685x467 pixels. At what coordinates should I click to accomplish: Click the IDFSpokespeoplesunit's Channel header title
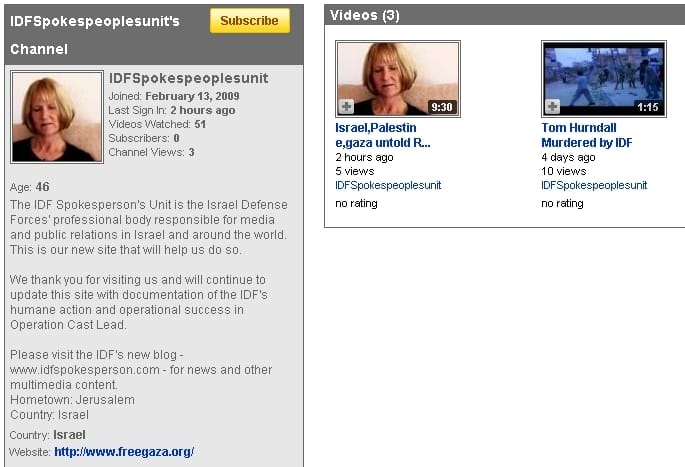(95, 35)
